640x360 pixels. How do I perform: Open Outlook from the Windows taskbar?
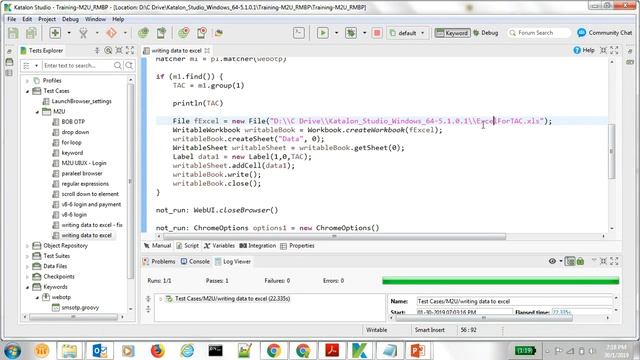point(100,351)
